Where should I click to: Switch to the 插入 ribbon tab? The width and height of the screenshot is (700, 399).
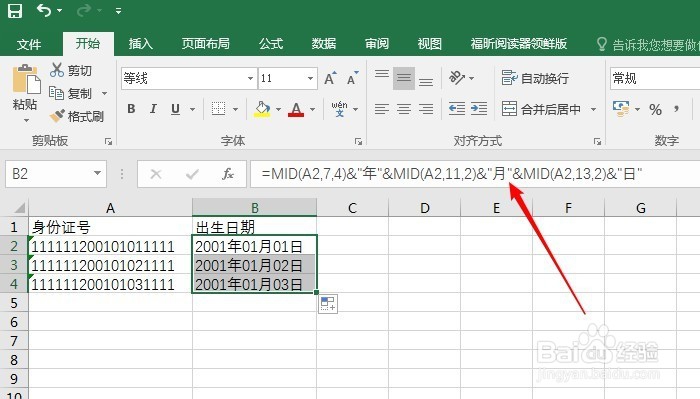click(141, 43)
